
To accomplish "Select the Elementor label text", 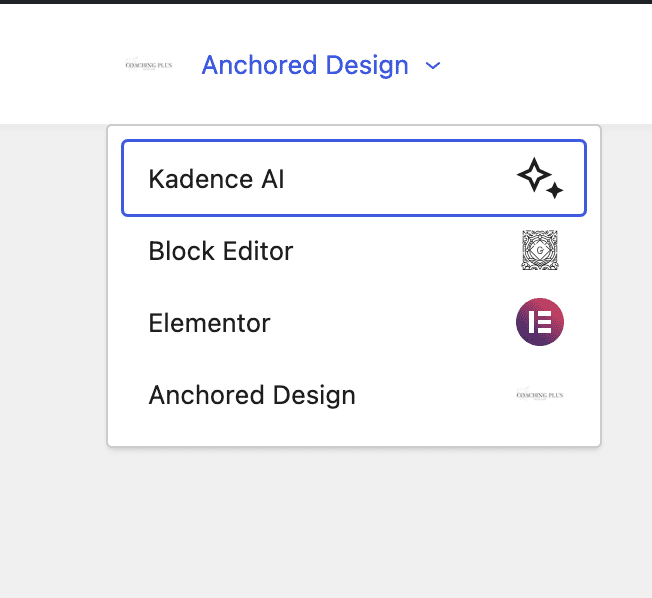I will [210, 323].
